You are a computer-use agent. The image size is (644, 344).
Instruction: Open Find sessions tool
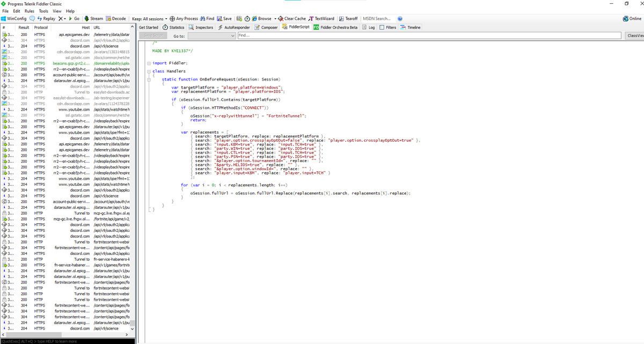pyautogui.click(x=207, y=19)
